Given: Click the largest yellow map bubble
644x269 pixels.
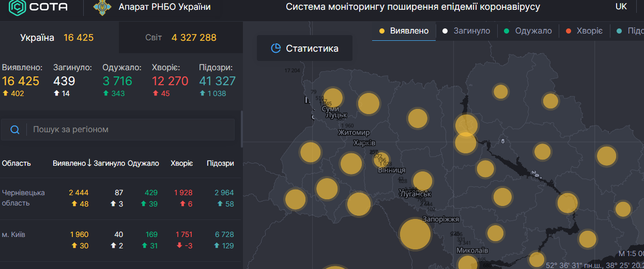Looking at the screenshot, I should [x=415, y=234].
